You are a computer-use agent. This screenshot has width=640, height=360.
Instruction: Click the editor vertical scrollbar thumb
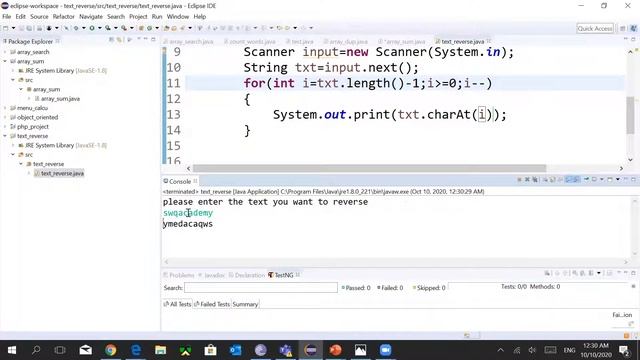pyautogui.click(x=630, y=115)
